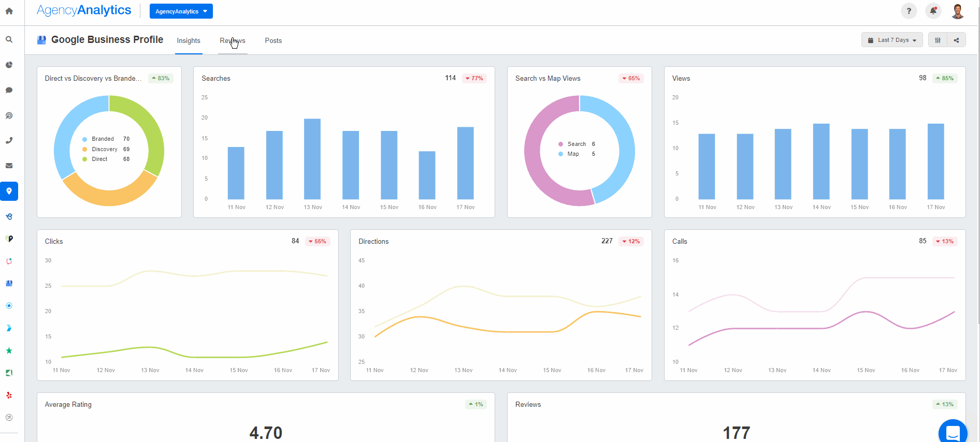Open the chat support bubble button

point(952,432)
